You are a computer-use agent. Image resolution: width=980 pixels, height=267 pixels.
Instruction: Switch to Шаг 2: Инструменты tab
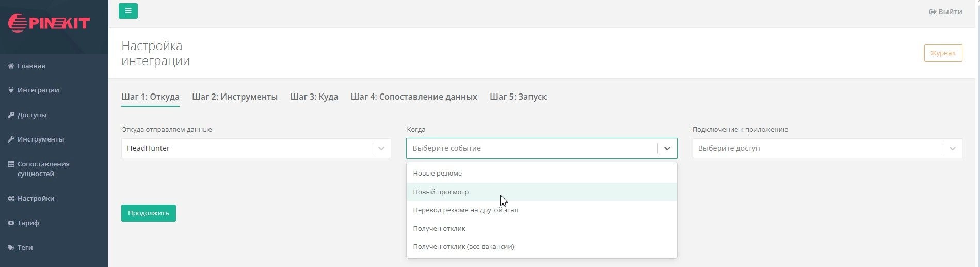(x=235, y=97)
